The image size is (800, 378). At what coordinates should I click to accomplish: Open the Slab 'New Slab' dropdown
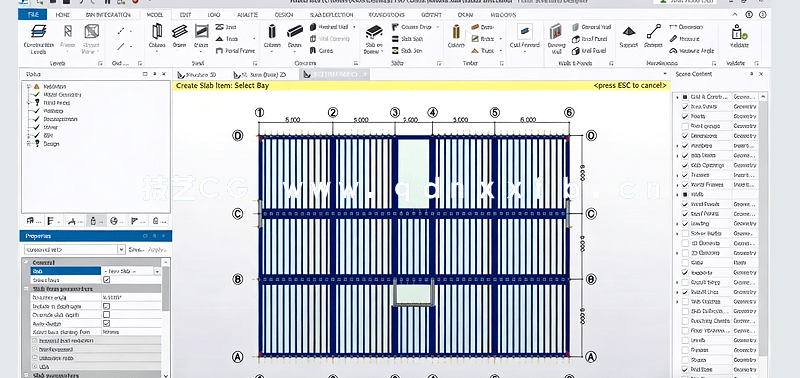pos(157,271)
